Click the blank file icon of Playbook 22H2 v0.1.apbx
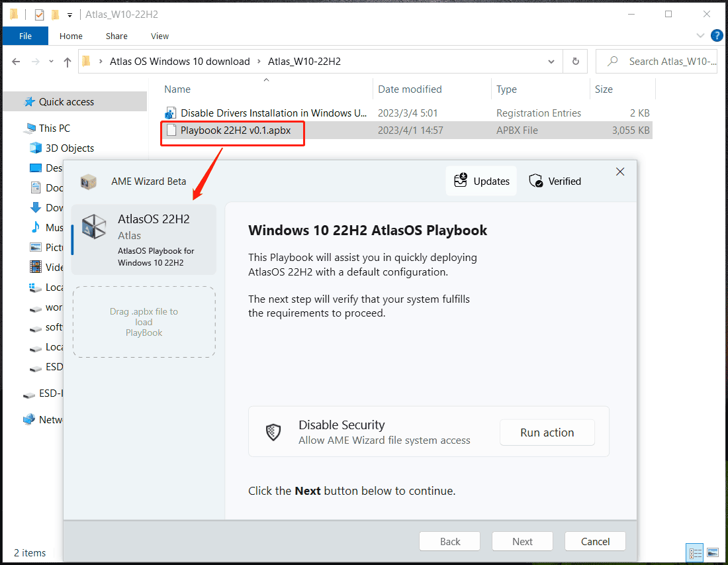This screenshot has width=728, height=565. point(171,130)
